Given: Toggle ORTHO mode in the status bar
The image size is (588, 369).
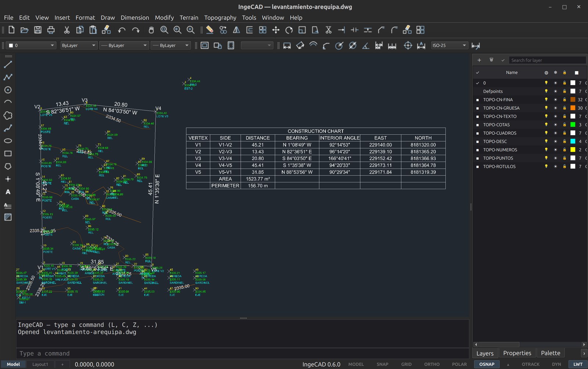Looking at the screenshot, I should [432, 364].
